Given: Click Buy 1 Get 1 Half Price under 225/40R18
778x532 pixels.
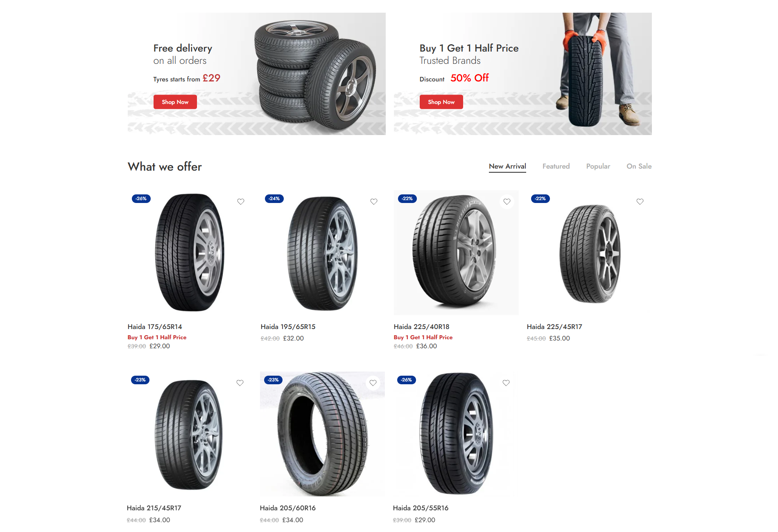Looking at the screenshot, I should point(423,337).
